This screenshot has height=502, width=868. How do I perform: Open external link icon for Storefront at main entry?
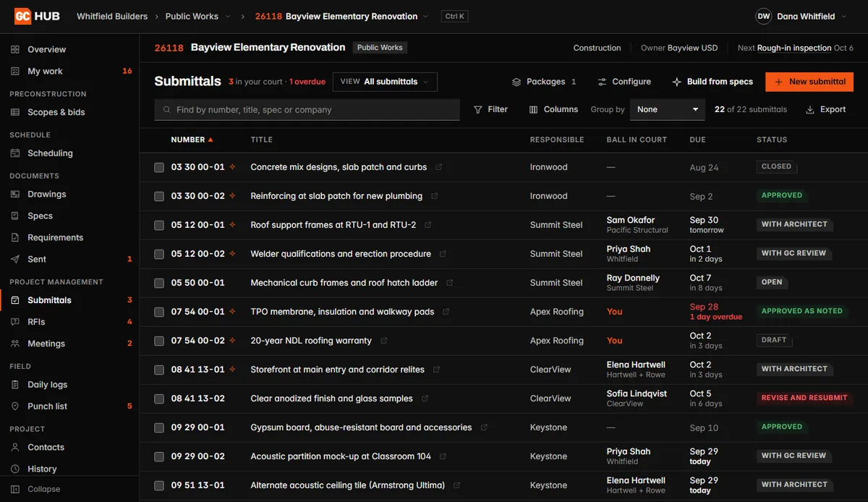coord(436,370)
